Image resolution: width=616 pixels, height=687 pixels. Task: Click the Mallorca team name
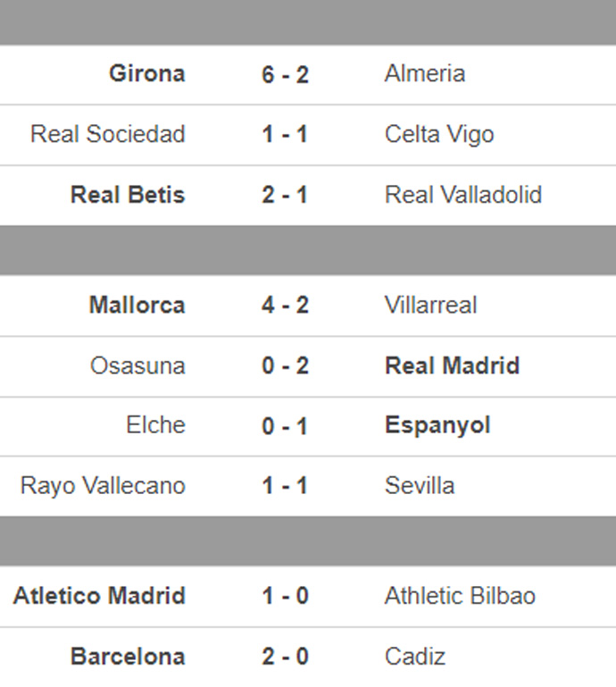coord(137,306)
